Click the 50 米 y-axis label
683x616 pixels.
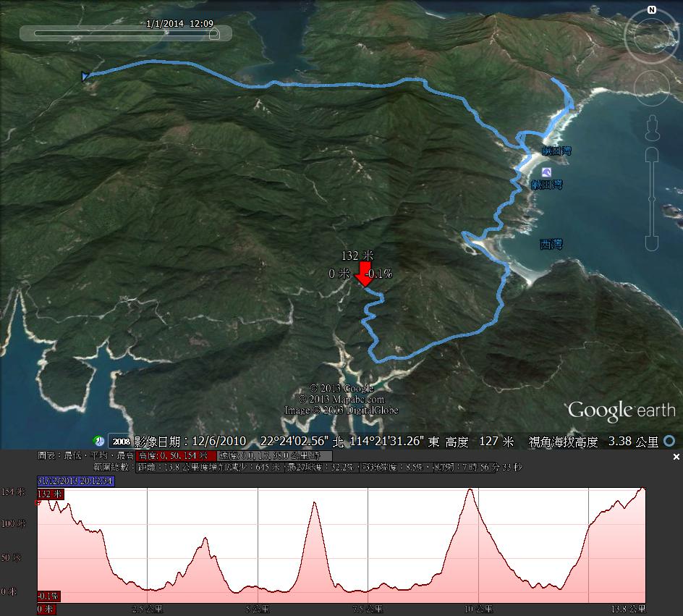[11, 557]
